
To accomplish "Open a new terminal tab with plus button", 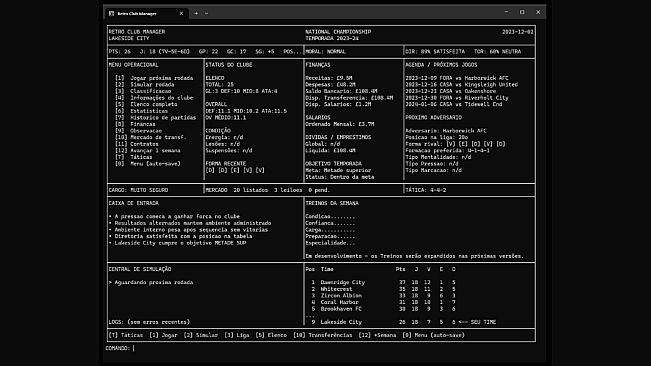I will click(196, 13).
